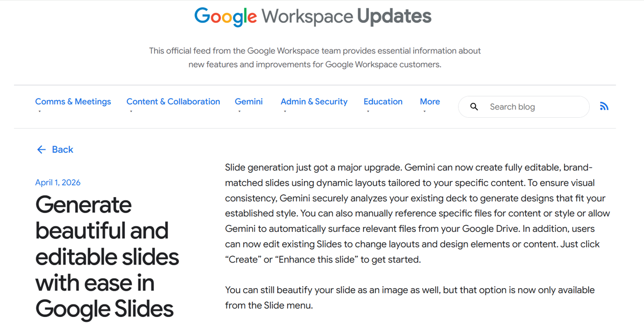Select the Education menu item
644x332 pixels.
383,102
